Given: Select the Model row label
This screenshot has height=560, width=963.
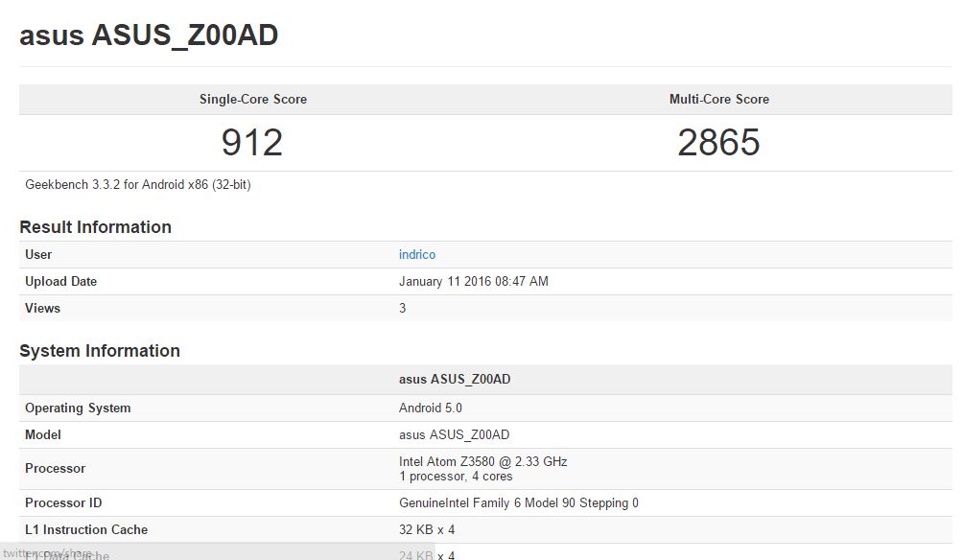Looking at the screenshot, I should coord(43,435).
